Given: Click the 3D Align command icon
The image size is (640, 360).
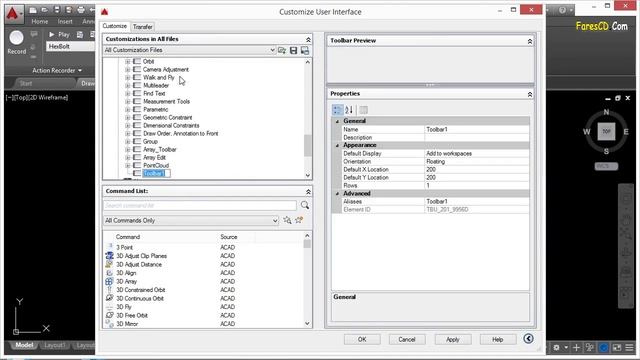Looking at the screenshot, I should pyautogui.click(x=109, y=273).
